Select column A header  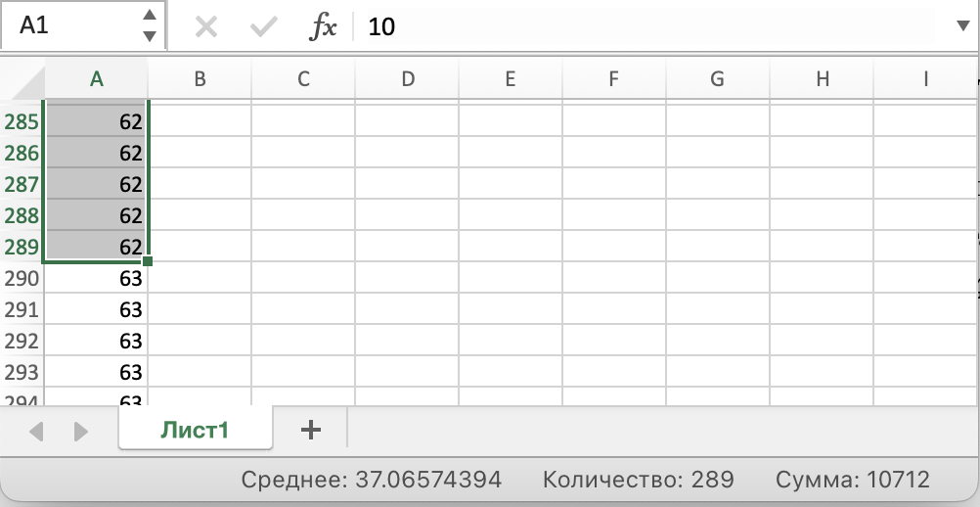(x=96, y=80)
